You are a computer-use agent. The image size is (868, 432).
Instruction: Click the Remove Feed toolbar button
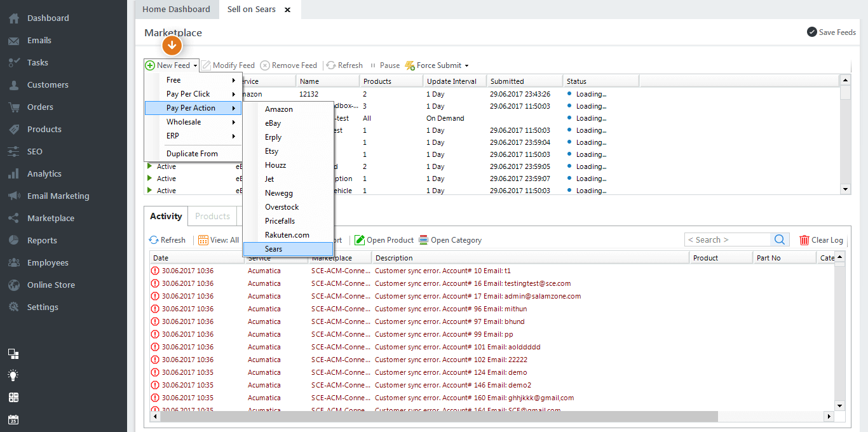[288, 65]
